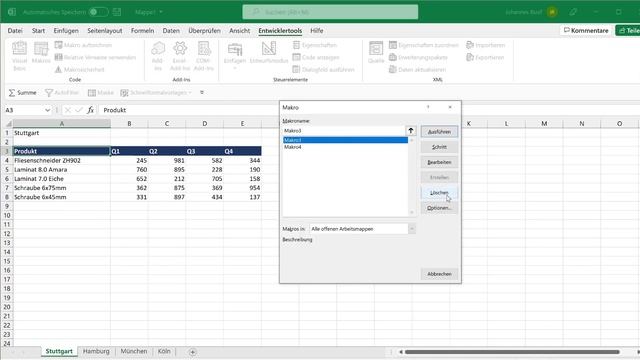
Task: Switch to the Hamburg sheet tab
Action: [96, 351]
